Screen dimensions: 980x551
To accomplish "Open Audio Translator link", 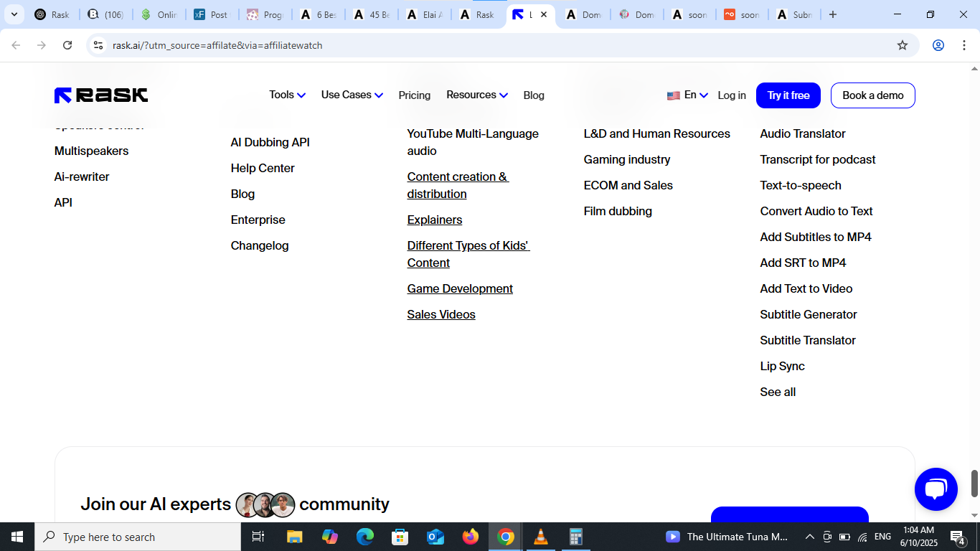I will click(803, 133).
